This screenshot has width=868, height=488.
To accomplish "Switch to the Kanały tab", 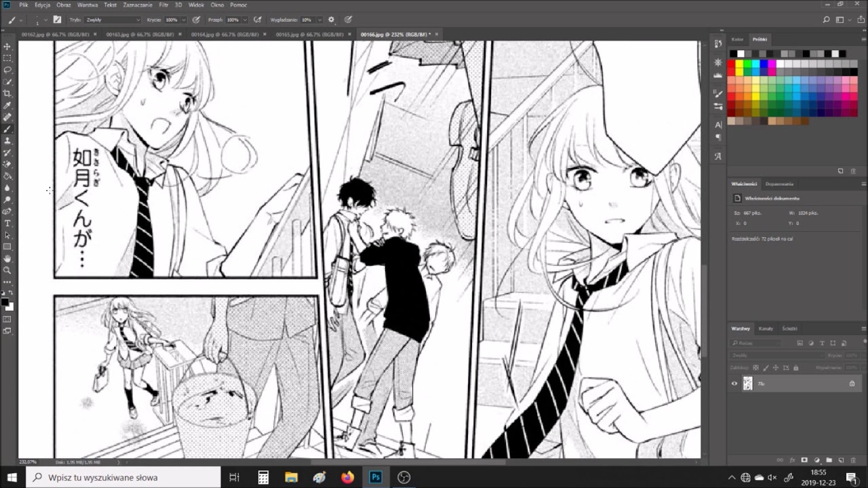I will point(766,329).
